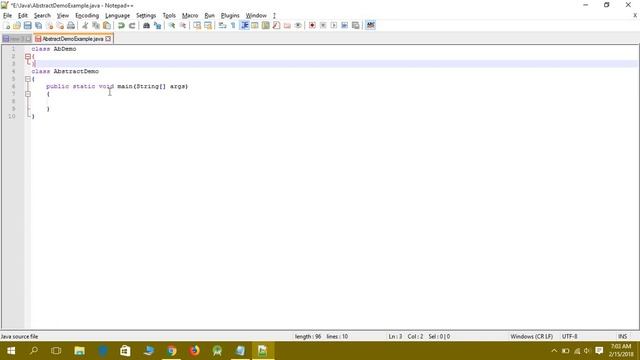Toggle the Function List panel icon
This screenshot has width=640, height=360.
[x=276, y=25]
